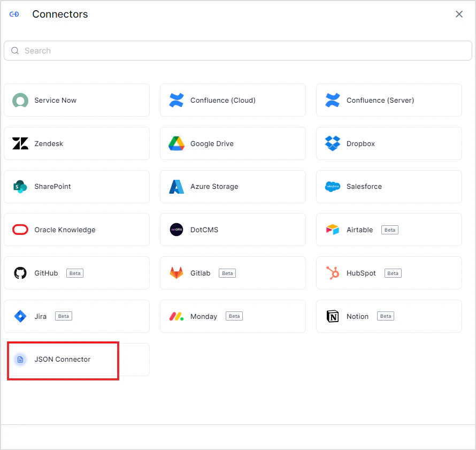476x450 pixels.
Task: Select the Notion connector name
Action: coord(357,316)
